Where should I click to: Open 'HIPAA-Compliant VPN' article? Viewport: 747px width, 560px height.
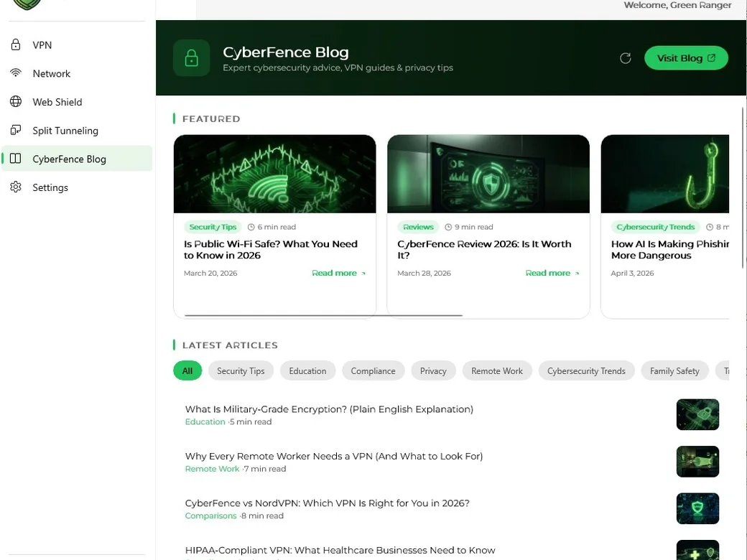pyautogui.click(x=340, y=551)
